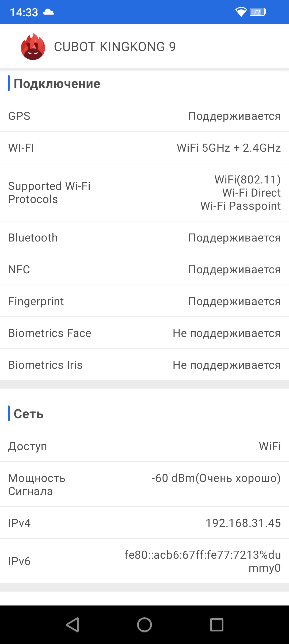Image resolution: width=289 pixels, height=644 pixels.
Task: Tap the CUBOT KINGKONG 9 title
Action: click(115, 47)
